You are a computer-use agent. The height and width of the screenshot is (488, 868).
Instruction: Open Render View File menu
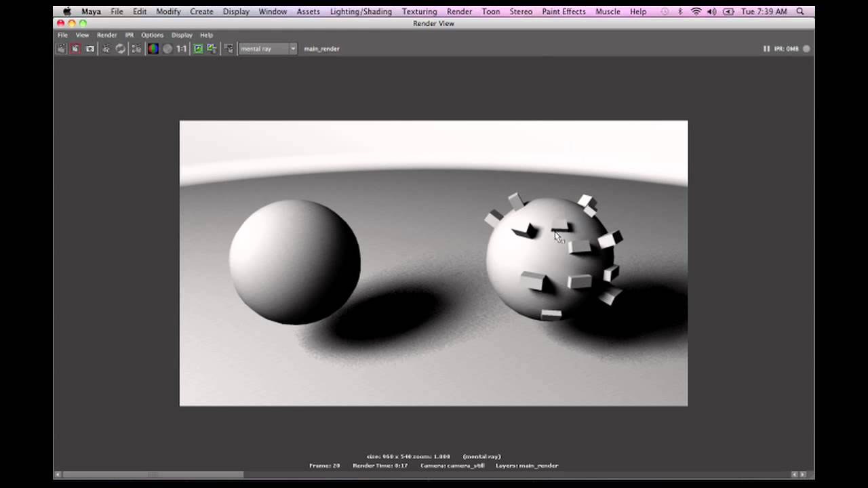[62, 35]
